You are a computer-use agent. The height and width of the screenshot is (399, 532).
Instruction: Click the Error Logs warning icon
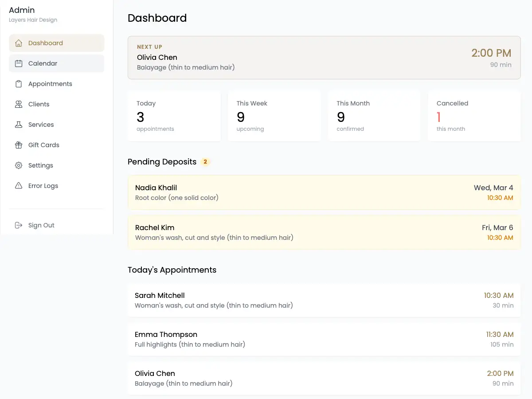(18, 185)
